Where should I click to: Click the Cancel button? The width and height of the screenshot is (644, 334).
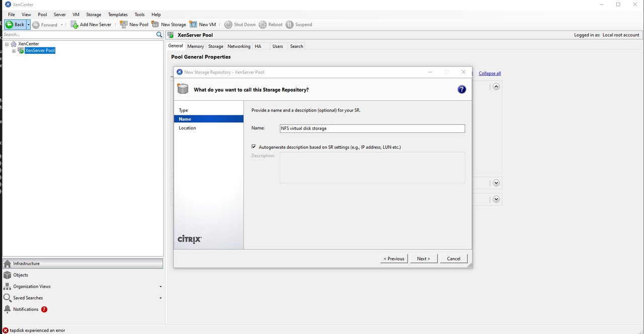click(453, 258)
